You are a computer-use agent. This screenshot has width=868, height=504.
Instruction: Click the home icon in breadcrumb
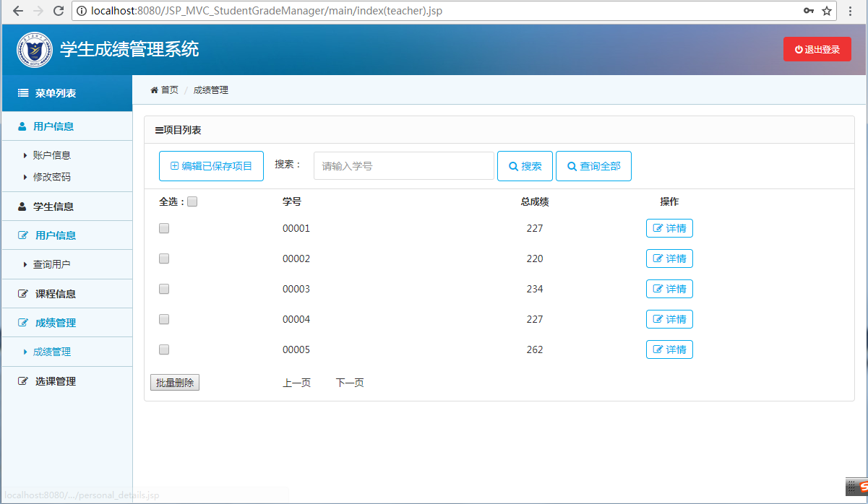[x=154, y=90]
